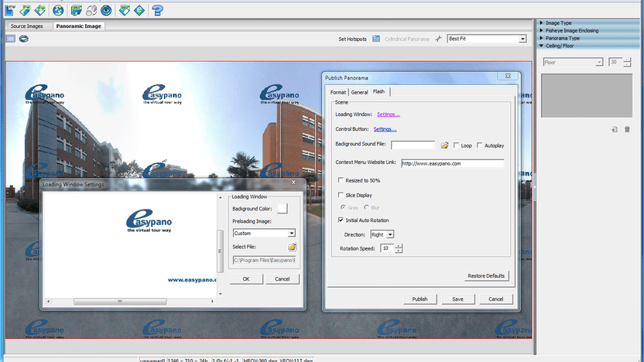
Task: Select the Flash tab in Publish Panorama
Action: (x=379, y=91)
